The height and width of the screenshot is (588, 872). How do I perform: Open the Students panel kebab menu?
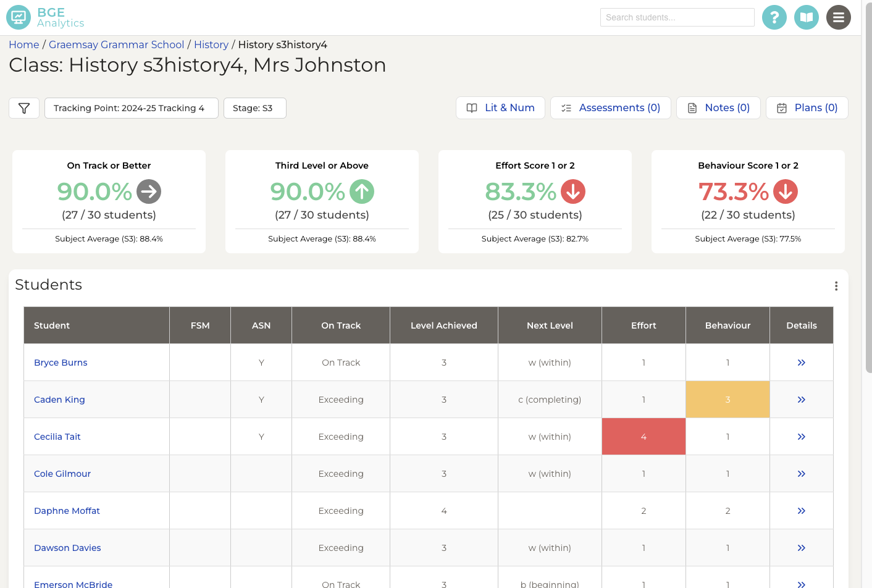pos(836,285)
